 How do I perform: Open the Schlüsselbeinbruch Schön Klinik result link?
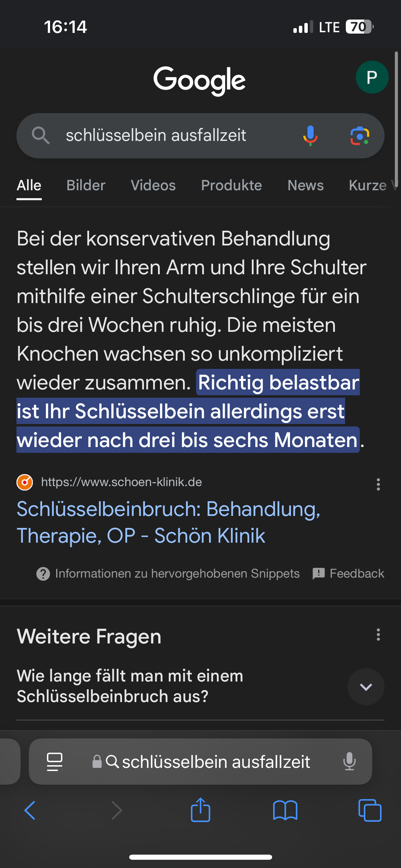168,522
